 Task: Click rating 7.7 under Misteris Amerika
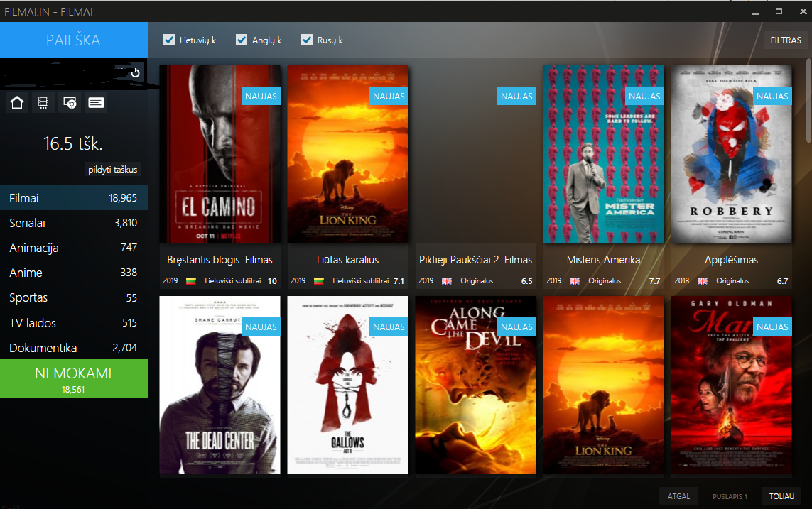654,281
